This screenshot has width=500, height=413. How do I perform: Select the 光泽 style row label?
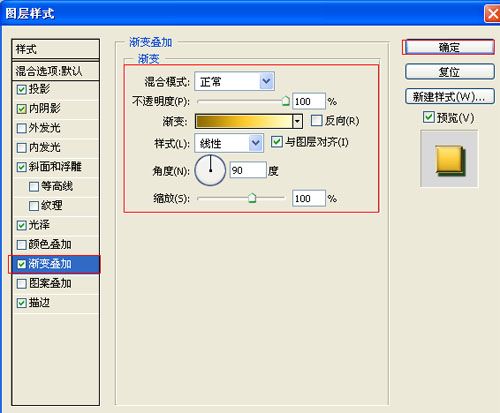39,225
